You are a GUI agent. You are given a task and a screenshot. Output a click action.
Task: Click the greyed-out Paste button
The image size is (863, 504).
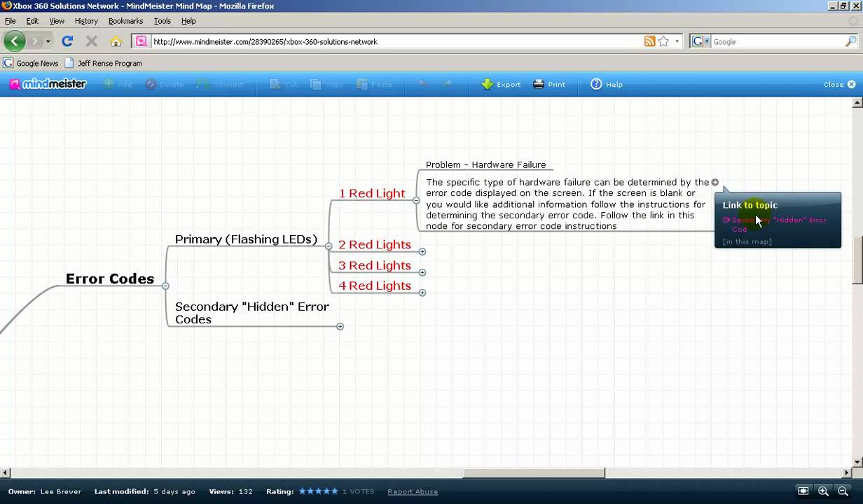point(374,84)
